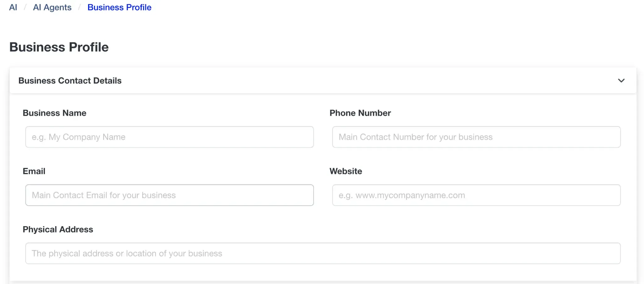Image resolution: width=644 pixels, height=284 pixels.
Task: Collapse the Business Contact Details section
Action: [621, 81]
